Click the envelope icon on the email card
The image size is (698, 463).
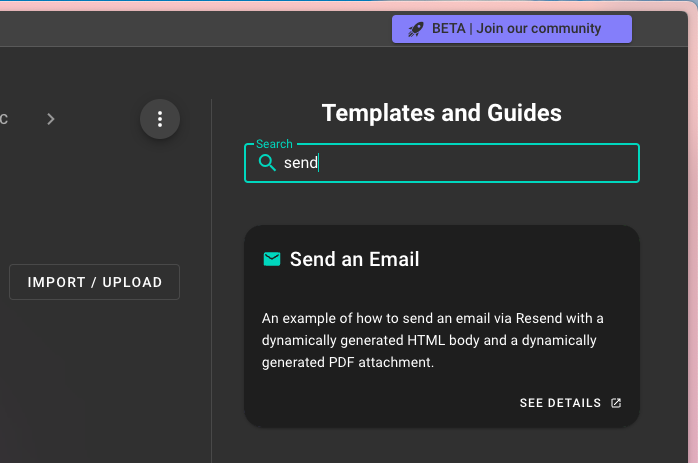pyautogui.click(x=272, y=259)
